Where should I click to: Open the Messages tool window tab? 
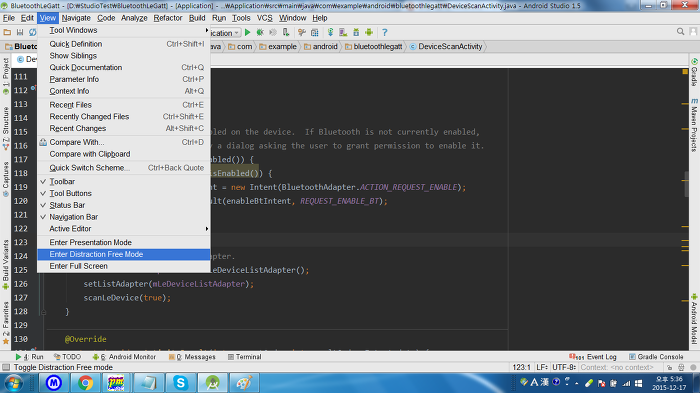192,357
